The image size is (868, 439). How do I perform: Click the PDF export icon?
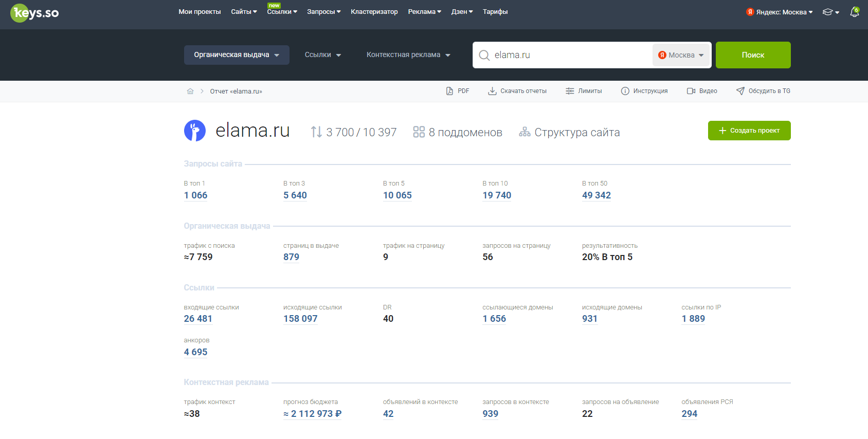[449, 91]
